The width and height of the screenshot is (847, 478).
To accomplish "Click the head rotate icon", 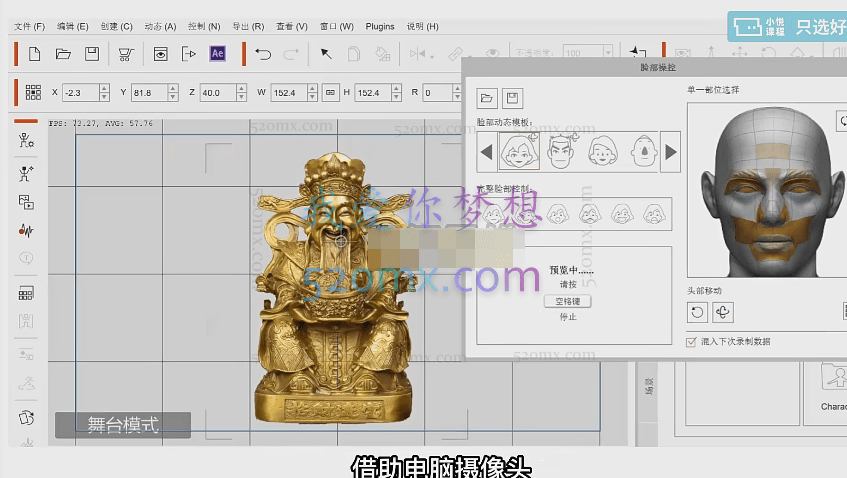I will click(x=697, y=312).
